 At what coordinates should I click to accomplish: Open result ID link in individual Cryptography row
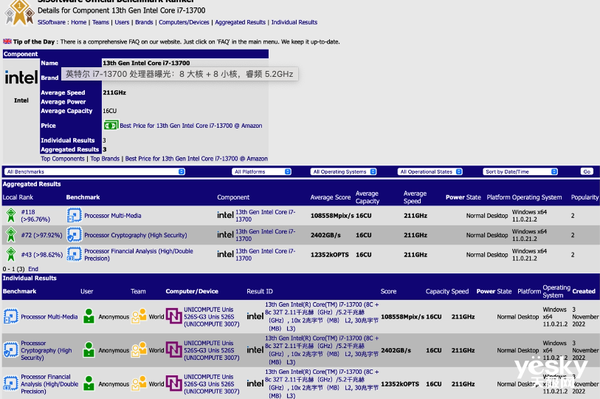click(322, 350)
